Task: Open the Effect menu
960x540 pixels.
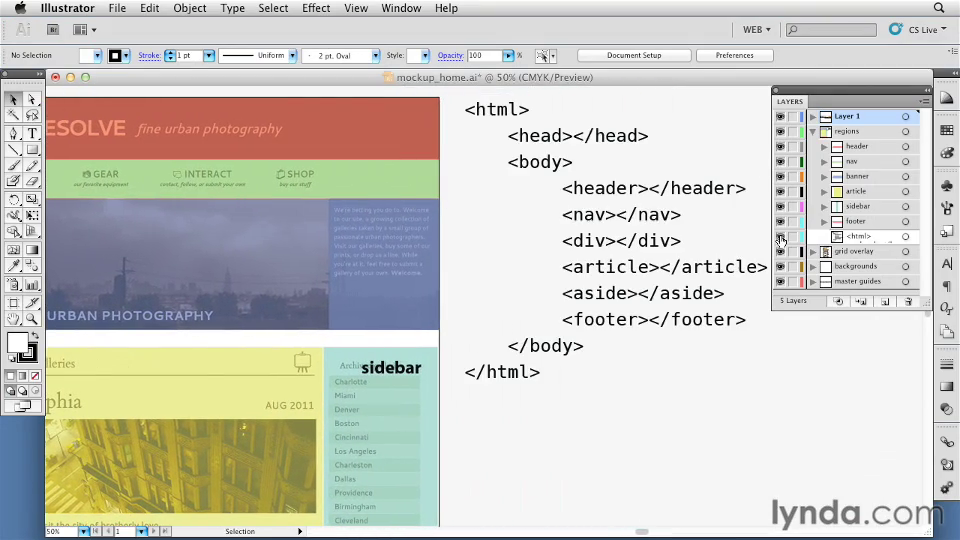Action: [x=316, y=8]
